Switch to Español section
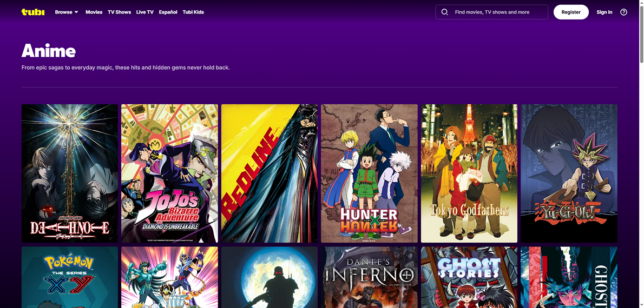644x308 pixels. (168, 12)
